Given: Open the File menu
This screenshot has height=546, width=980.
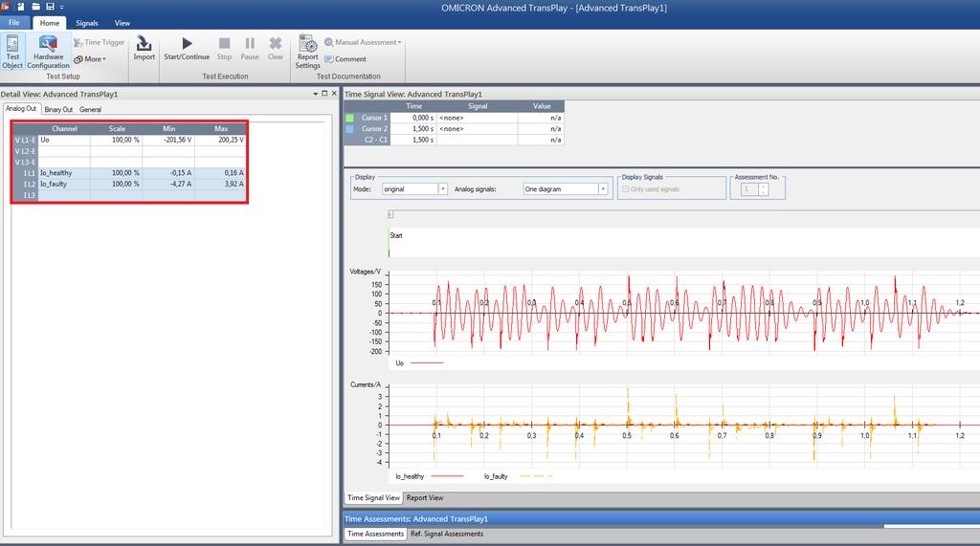Looking at the screenshot, I should pos(13,23).
